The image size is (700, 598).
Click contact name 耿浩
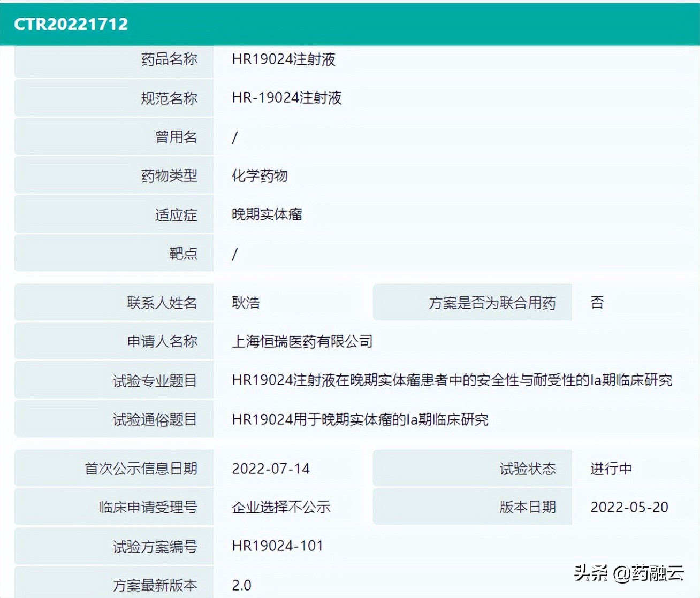[x=245, y=303]
